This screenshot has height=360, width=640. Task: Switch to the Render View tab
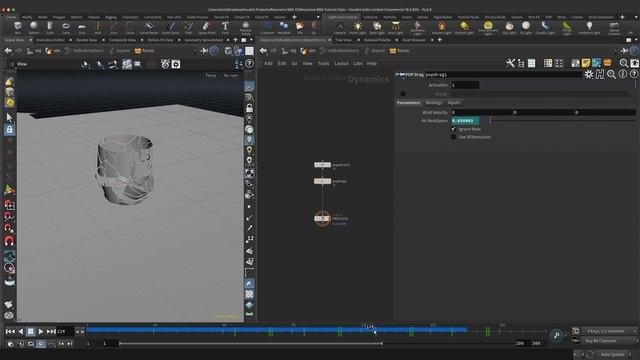(x=86, y=40)
